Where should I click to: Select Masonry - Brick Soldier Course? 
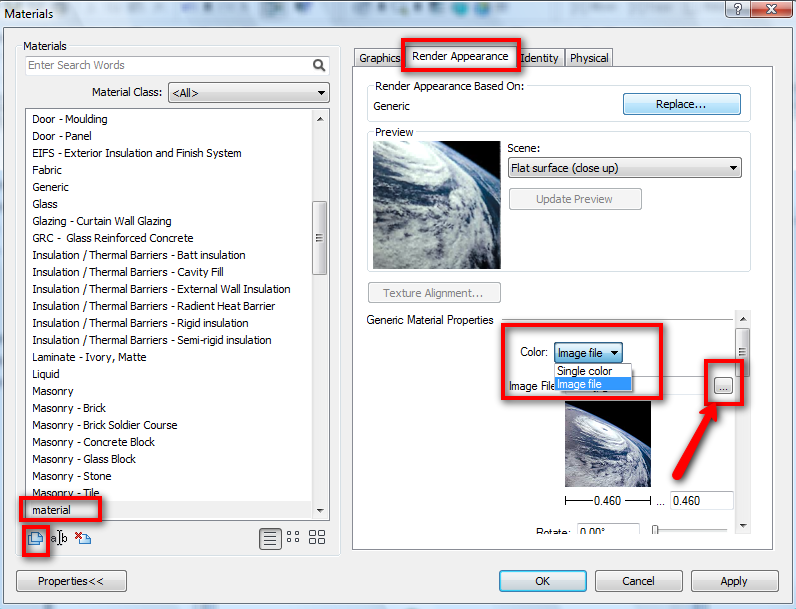coord(105,425)
